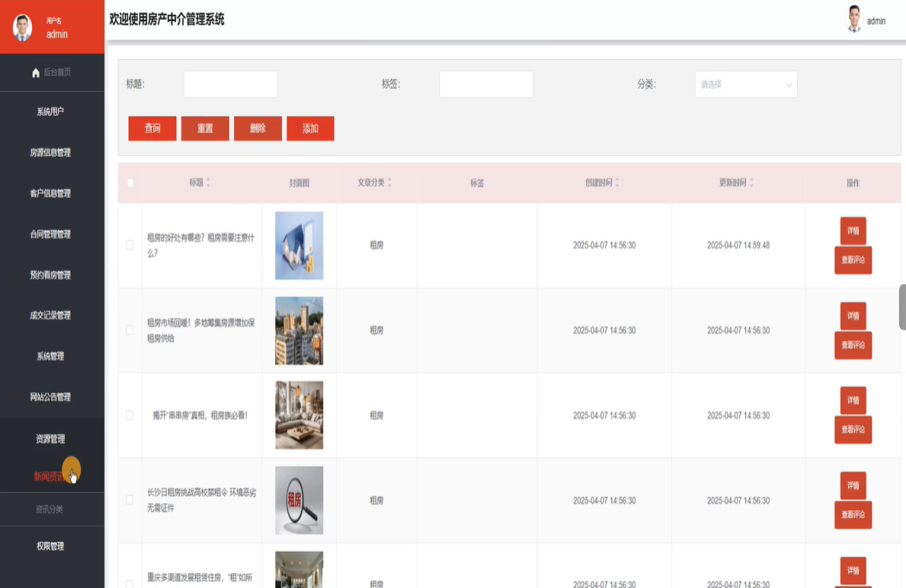906x588 pixels.
Task: Select 网站公告管理 menu item
Action: [50, 397]
